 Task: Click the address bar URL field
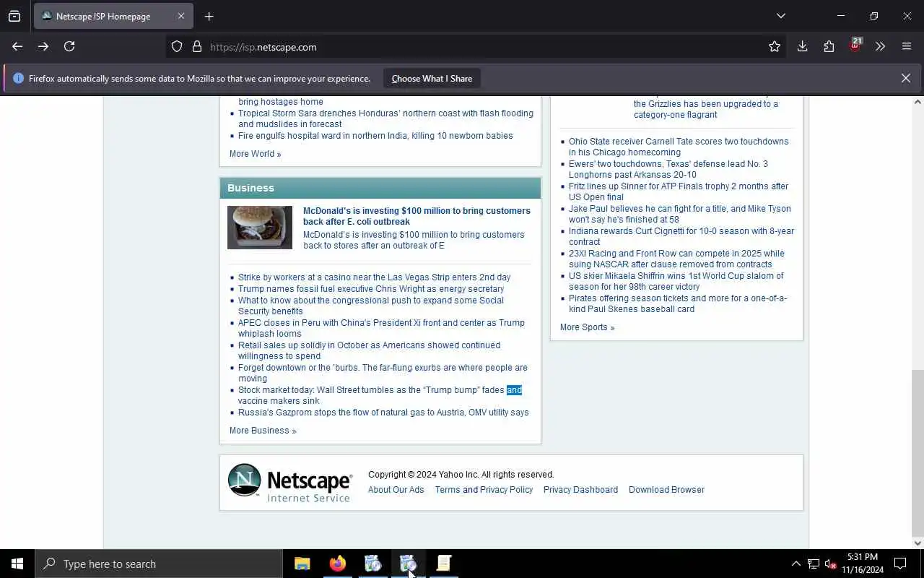476,47
